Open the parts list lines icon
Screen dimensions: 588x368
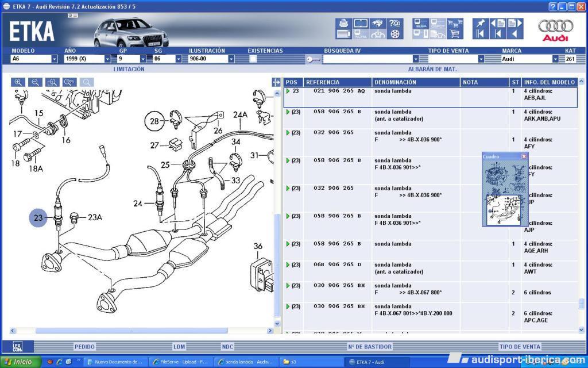[343, 34]
